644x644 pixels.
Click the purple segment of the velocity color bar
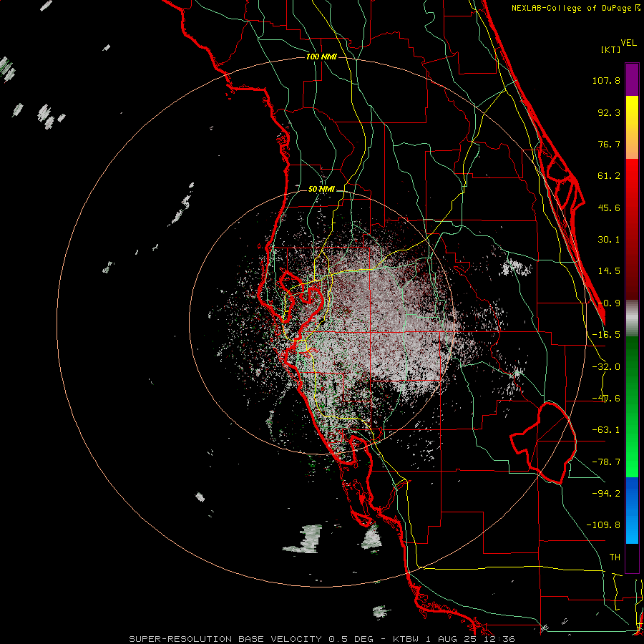pos(632,79)
